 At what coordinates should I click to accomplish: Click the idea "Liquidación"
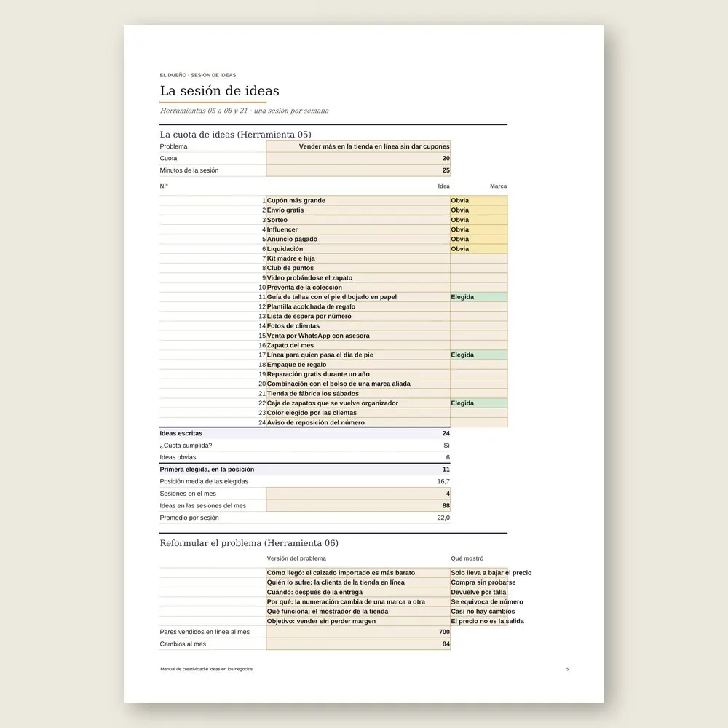click(x=358, y=249)
